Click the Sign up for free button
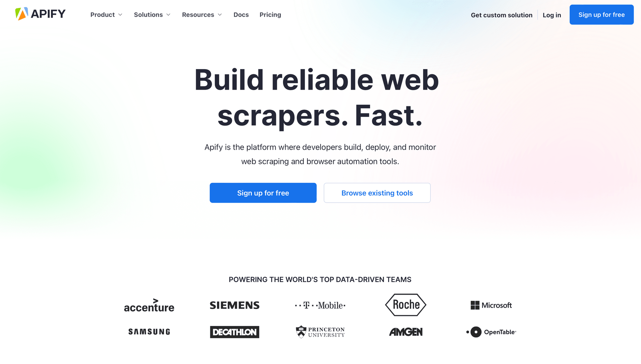The width and height of the screenshot is (641, 364). 263,193
